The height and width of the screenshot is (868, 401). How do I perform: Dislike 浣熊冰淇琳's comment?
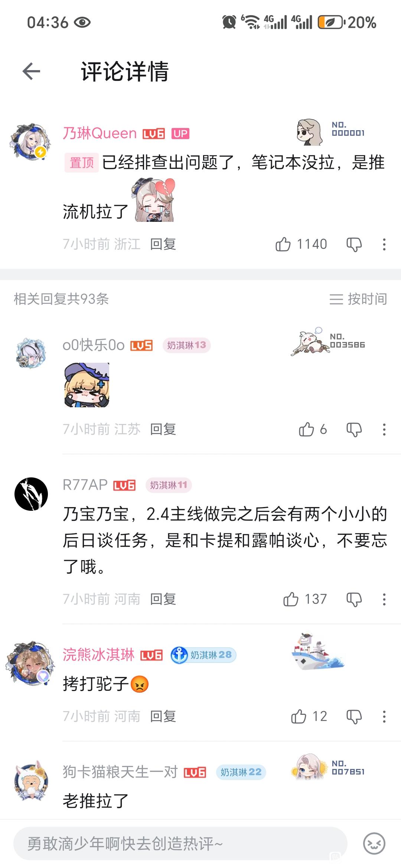point(354,717)
